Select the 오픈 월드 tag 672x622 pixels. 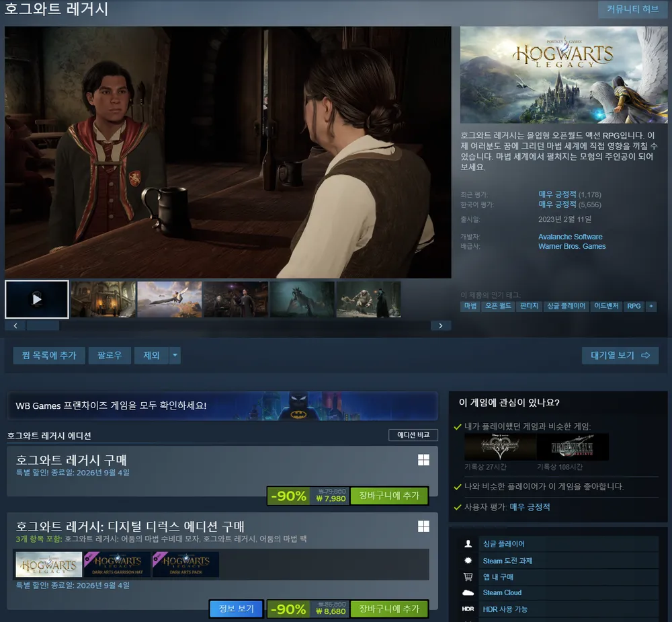tap(498, 306)
